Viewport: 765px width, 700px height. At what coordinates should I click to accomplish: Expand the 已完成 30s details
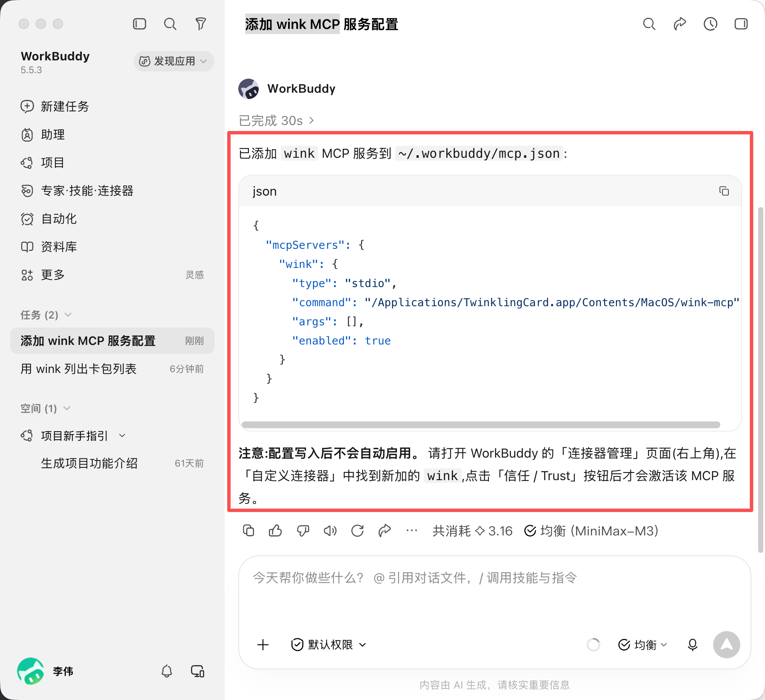[x=277, y=121]
